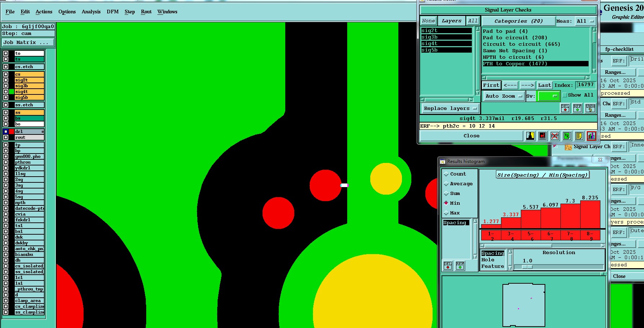Select PTH to Copper (1477) category
The height and width of the screenshot is (328, 644).
pyautogui.click(x=536, y=64)
